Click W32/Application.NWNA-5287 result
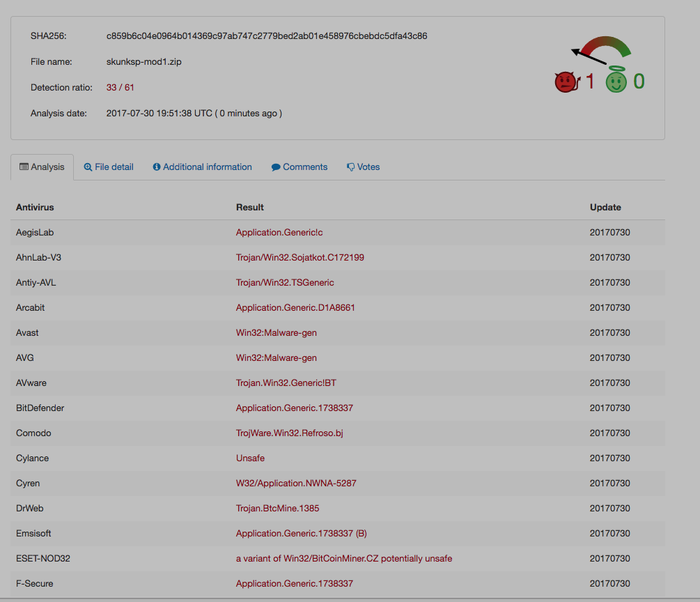700x602 pixels. (296, 484)
